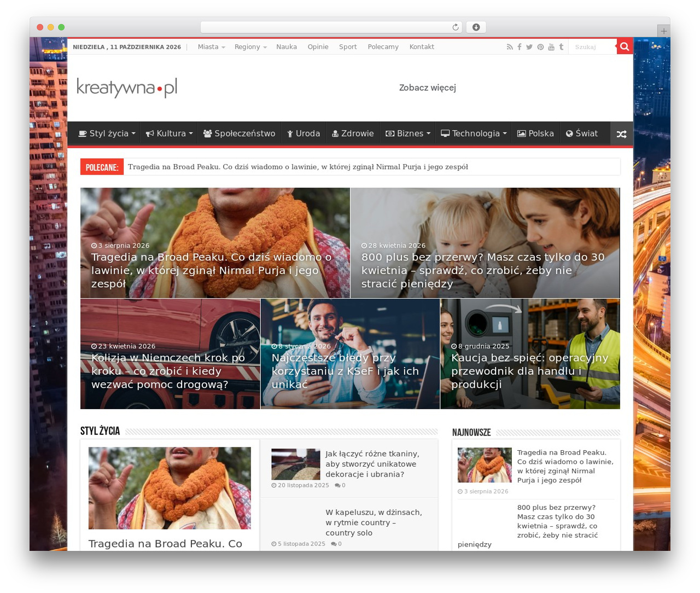Open the RSS feed icon

pyautogui.click(x=510, y=47)
